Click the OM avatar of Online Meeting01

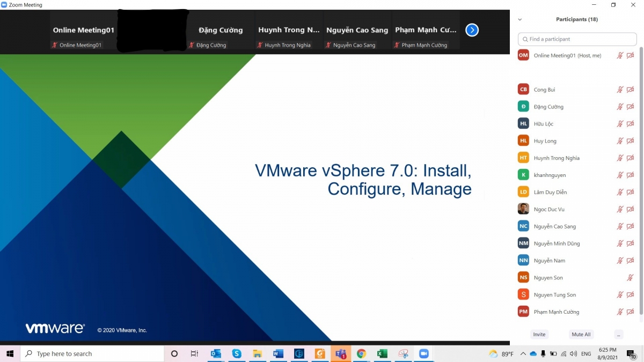523,55
